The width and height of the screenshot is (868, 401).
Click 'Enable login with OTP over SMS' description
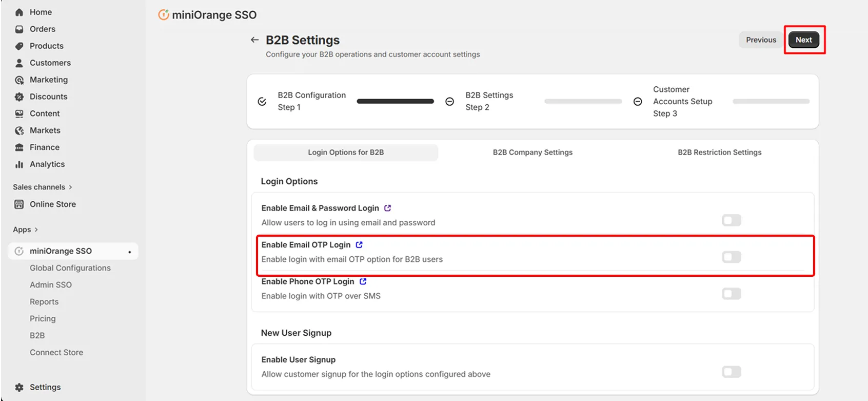click(x=321, y=296)
